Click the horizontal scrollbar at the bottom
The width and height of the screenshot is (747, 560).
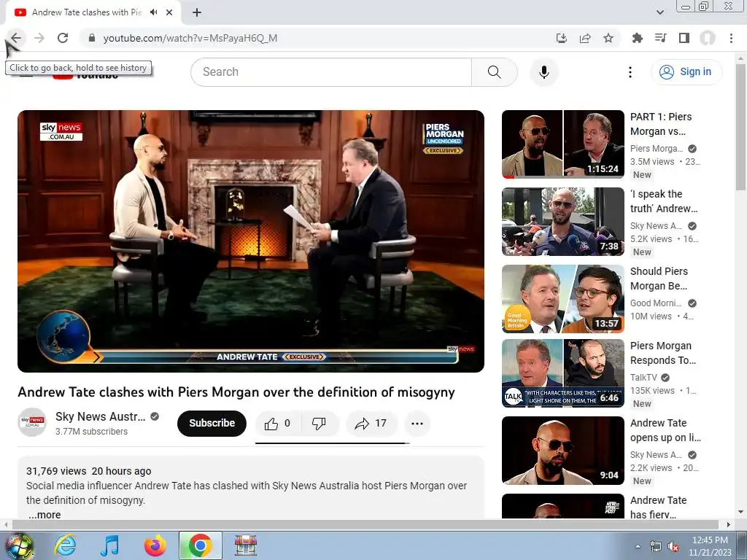[x=365, y=524]
